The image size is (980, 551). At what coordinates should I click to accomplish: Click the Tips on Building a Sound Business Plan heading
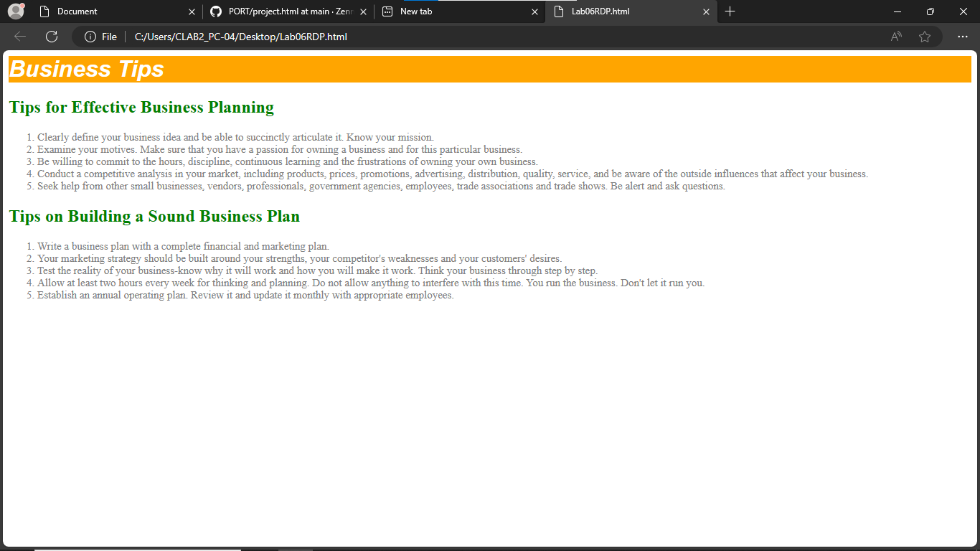click(x=154, y=217)
